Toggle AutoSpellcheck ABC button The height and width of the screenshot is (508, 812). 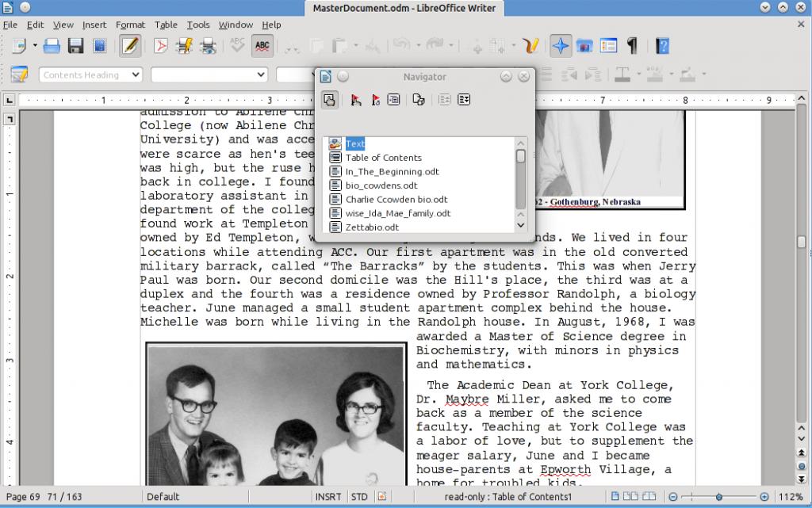(262, 46)
